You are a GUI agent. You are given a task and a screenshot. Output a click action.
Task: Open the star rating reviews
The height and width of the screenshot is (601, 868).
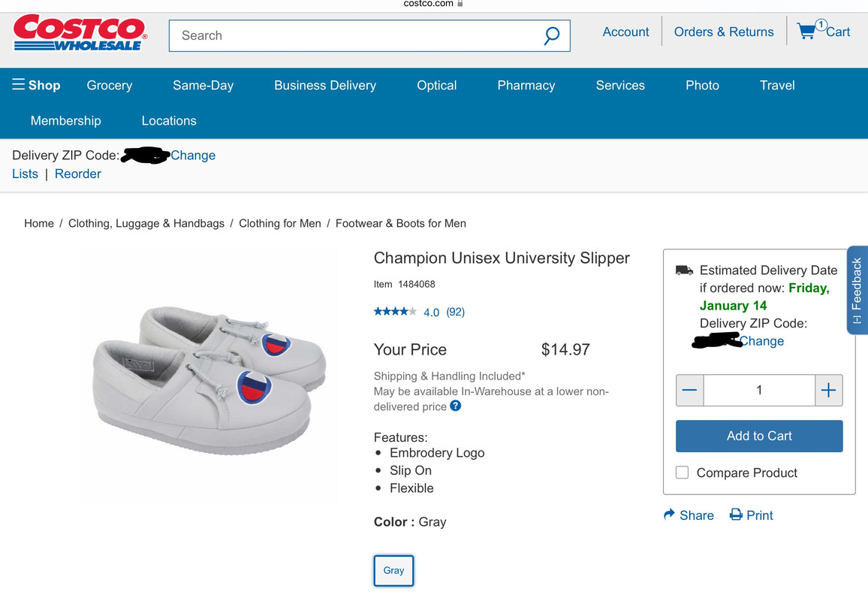tap(395, 312)
